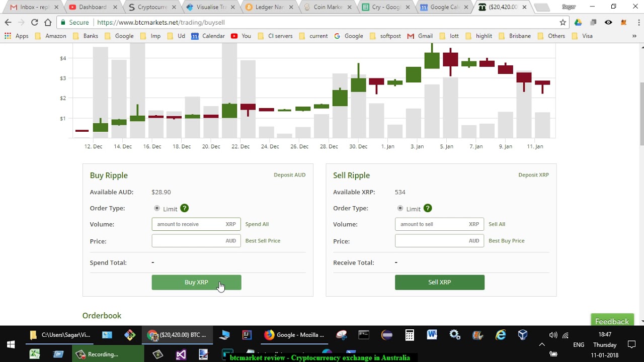Open Windows notification center icon
Viewport: 644px width, 362px height.
[x=632, y=345]
